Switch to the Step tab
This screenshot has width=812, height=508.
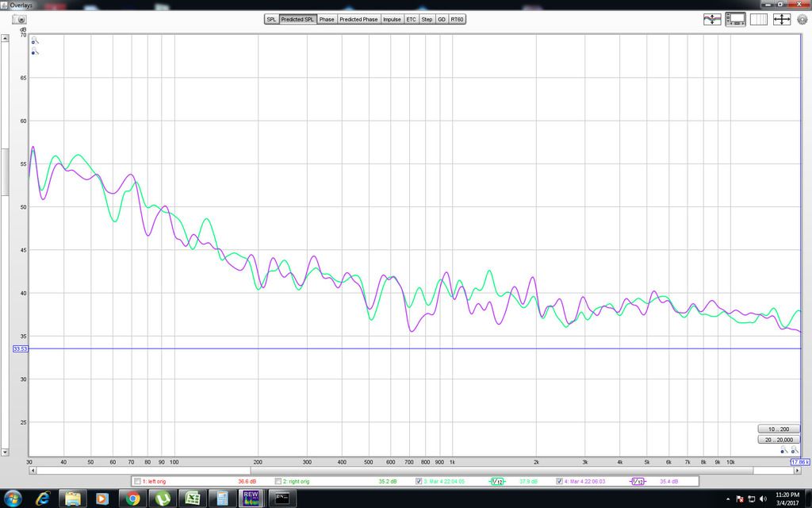tap(427, 19)
